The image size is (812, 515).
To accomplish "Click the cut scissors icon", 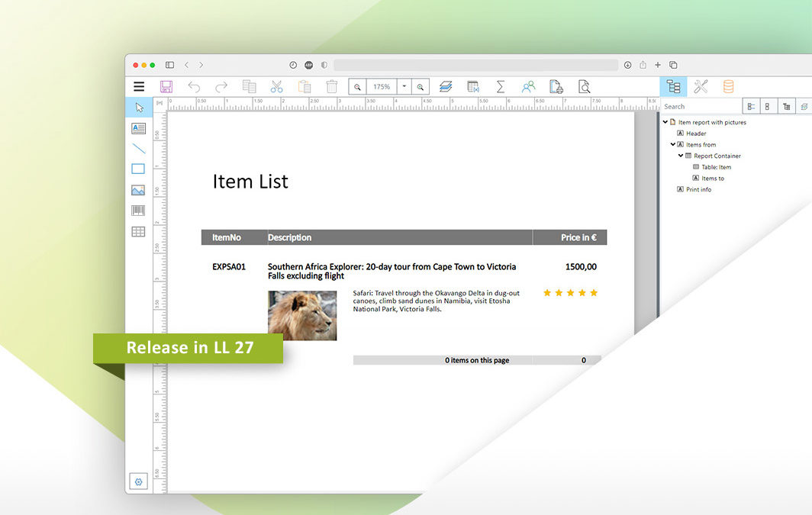I will click(276, 87).
